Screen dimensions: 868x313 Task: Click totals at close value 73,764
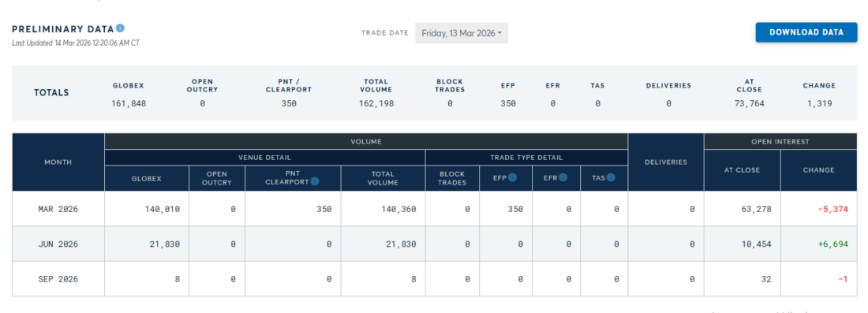coord(750,103)
